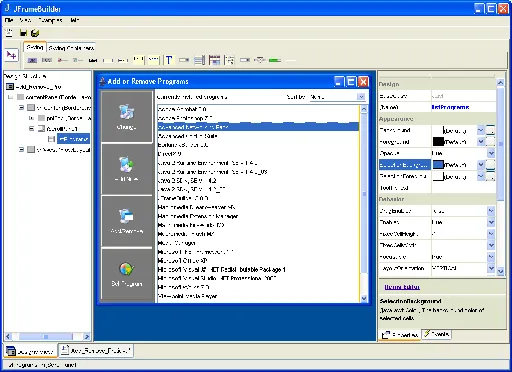Pick the slider component palette icon
512x372 pixels.
click(x=260, y=60)
